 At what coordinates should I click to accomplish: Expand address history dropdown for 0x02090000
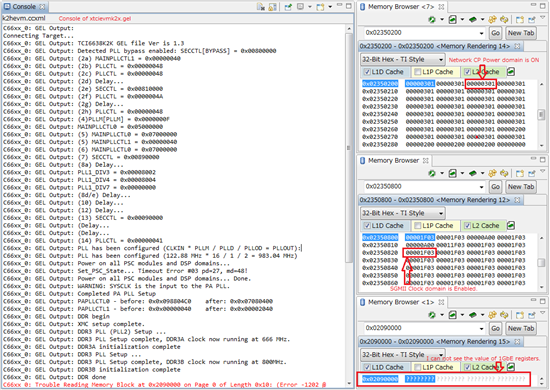(x=481, y=329)
